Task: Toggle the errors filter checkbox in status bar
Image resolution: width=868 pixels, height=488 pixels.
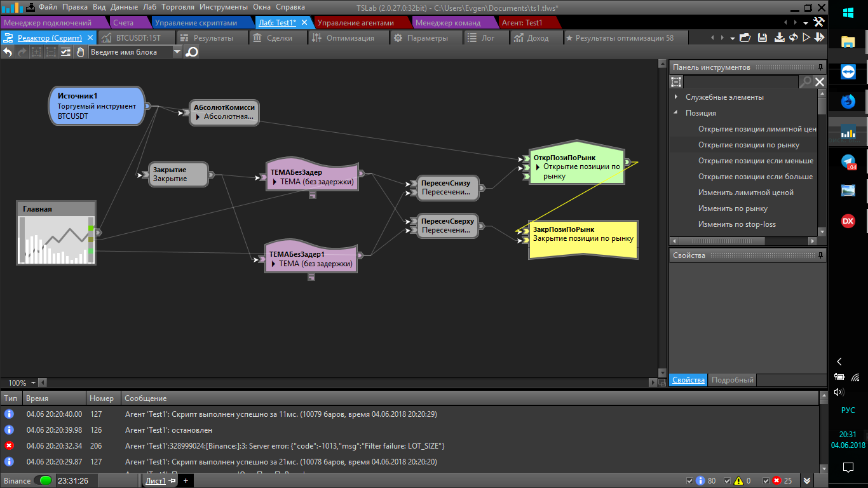Action: tap(766, 481)
